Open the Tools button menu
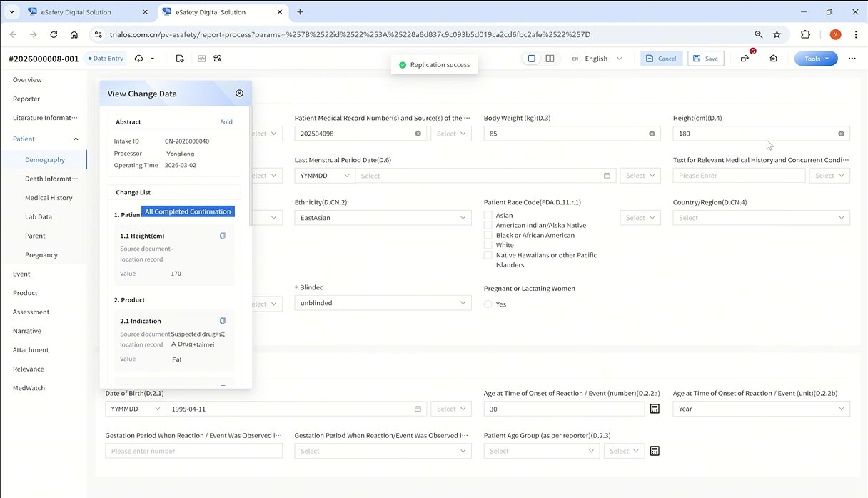868x498 pixels. (x=816, y=59)
